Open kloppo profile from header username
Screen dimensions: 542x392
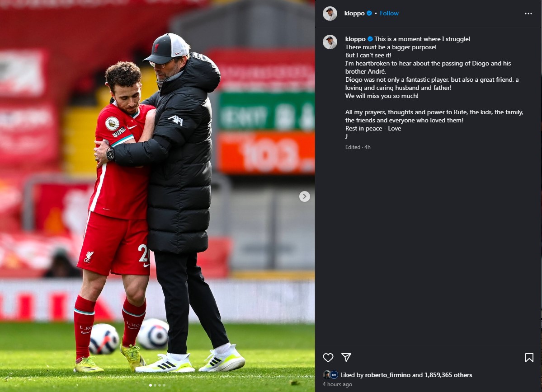pos(354,13)
